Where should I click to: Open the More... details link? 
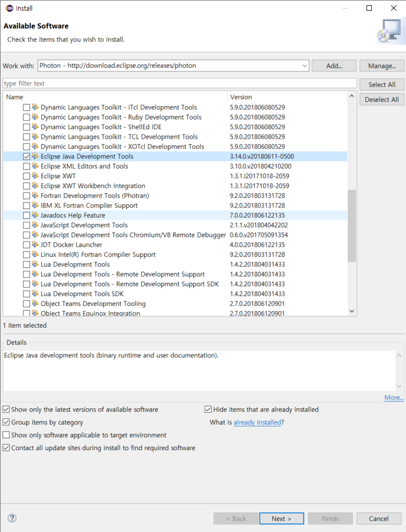click(394, 398)
